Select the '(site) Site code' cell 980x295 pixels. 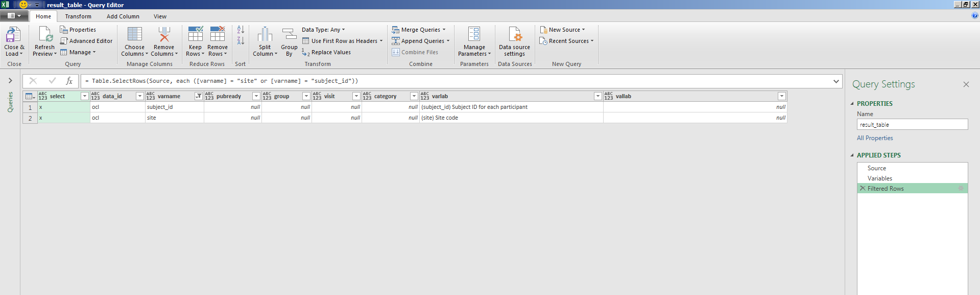(511, 118)
